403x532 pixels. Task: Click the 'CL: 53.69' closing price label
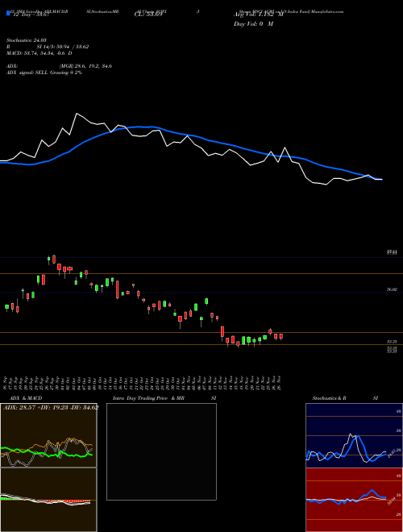pyautogui.click(x=147, y=15)
